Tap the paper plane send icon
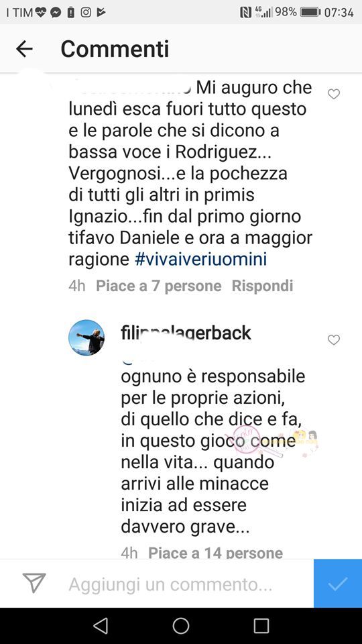This screenshot has height=644, width=362. pos(34,583)
